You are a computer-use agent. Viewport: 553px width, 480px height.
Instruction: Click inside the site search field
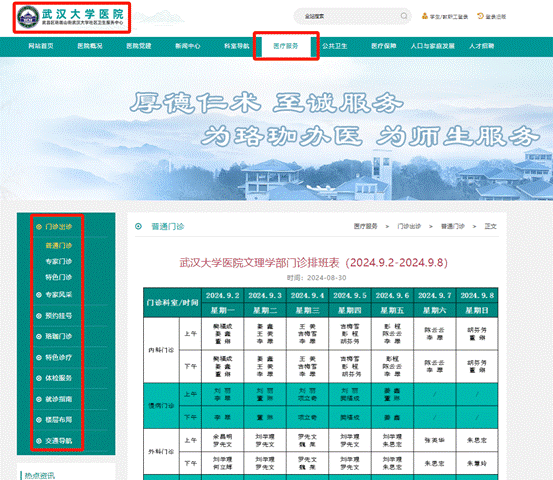347,16
